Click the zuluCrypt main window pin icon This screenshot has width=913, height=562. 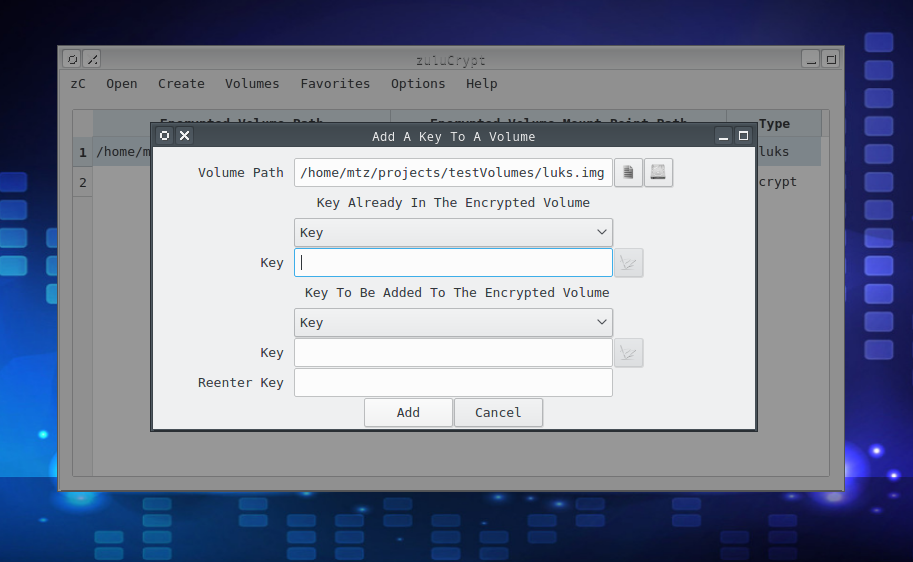(92, 59)
